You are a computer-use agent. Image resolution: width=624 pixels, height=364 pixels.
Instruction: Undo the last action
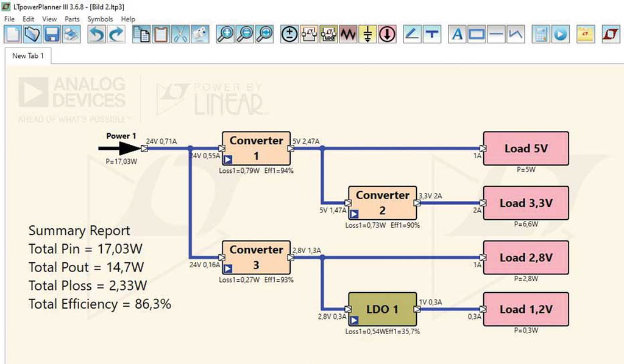(x=96, y=35)
